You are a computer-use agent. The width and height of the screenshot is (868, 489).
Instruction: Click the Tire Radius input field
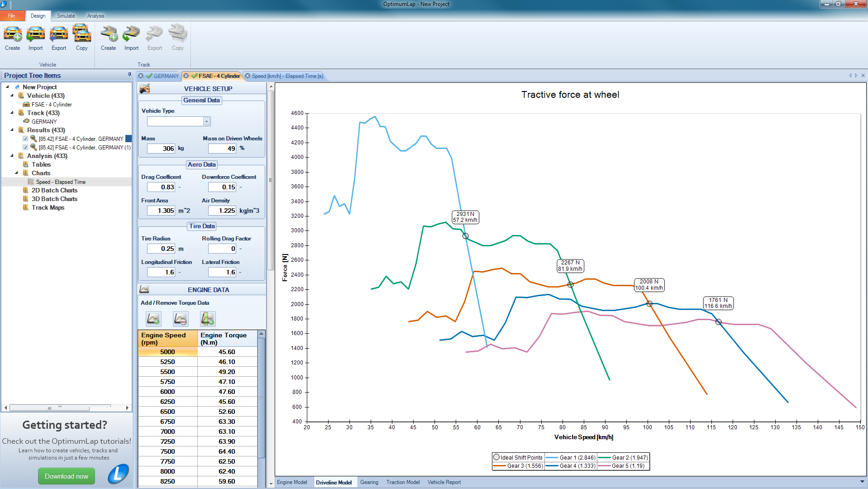click(161, 249)
